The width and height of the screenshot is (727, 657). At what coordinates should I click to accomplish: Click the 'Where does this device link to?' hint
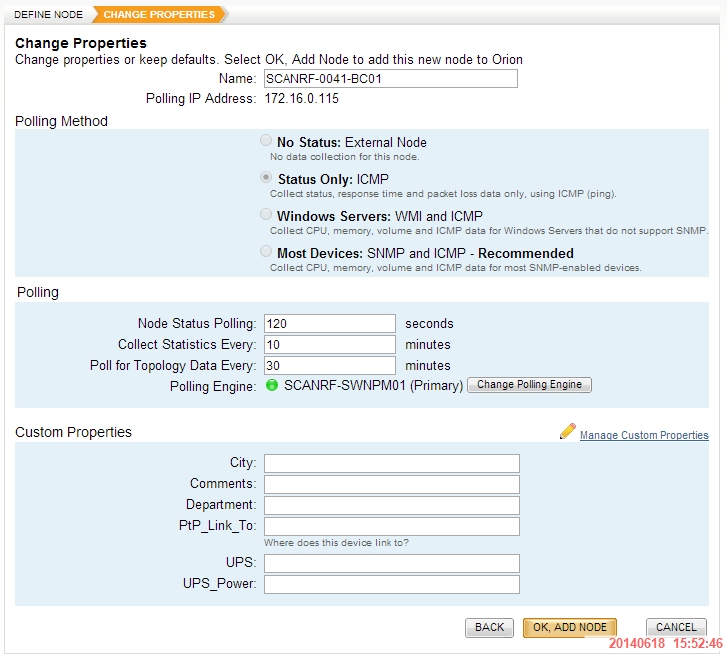pyautogui.click(x=336, y=542)
